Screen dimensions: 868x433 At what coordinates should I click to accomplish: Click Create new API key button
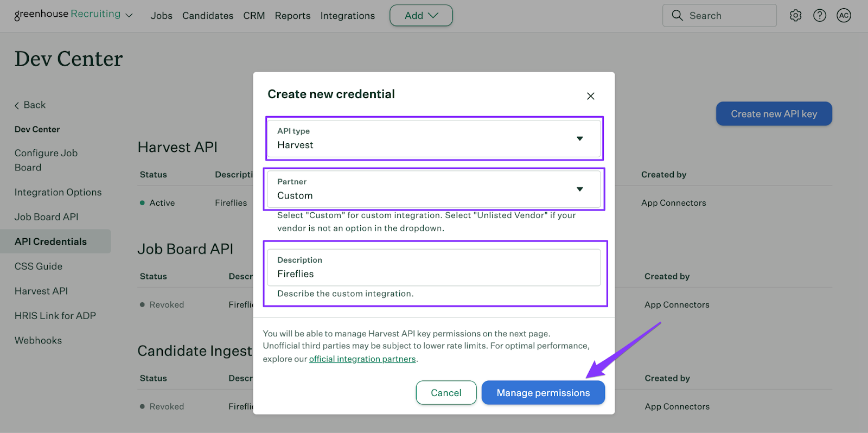[774, 114]
